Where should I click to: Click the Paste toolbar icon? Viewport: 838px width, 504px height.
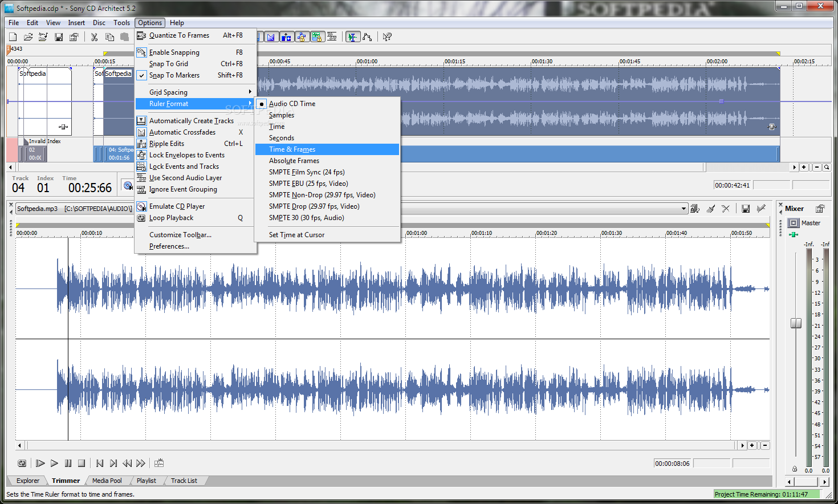click(124, 37)
